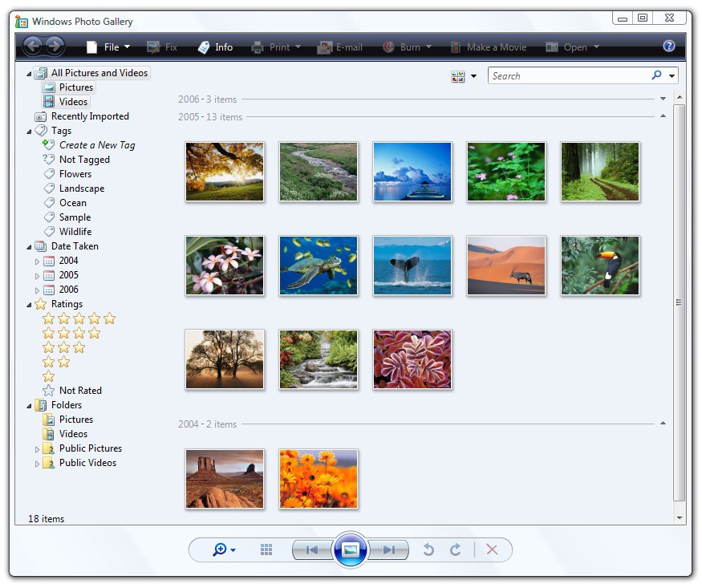The height and width of the screenshot is (588, 702).
Task: Rotate the selected photo clockwise
Action: 455,550
